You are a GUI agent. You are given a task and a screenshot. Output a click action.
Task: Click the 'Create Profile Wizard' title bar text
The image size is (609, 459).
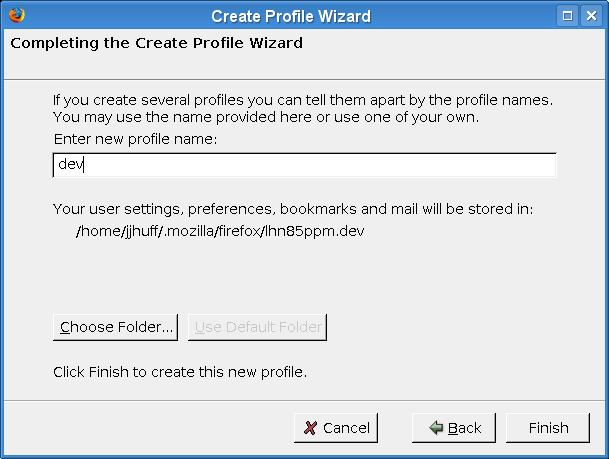tap(290, 15)
